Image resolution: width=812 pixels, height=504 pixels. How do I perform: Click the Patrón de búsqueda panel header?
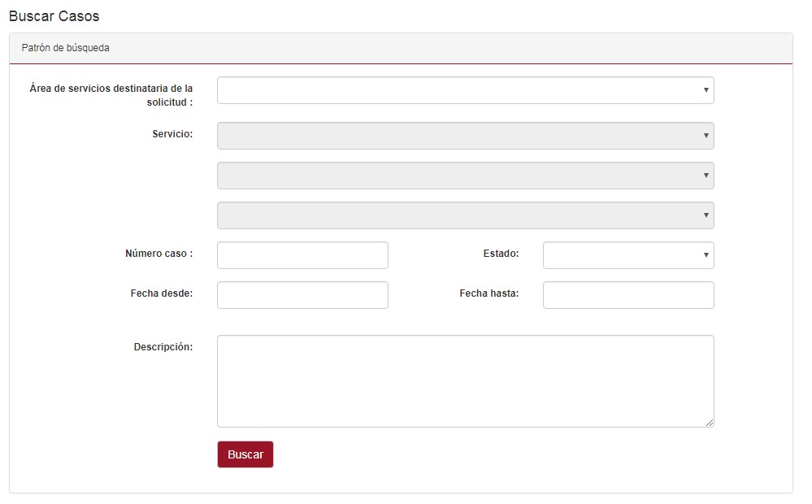point(66,48)
